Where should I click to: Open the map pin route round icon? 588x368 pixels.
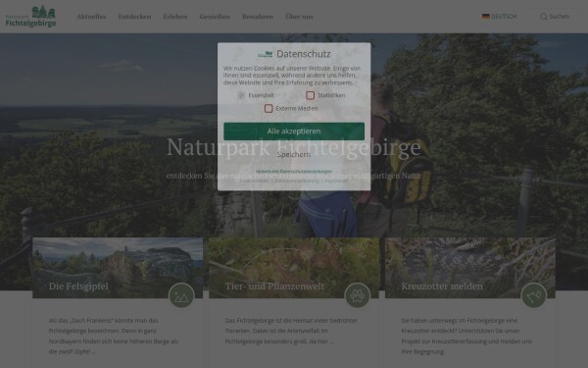[534, 295]
